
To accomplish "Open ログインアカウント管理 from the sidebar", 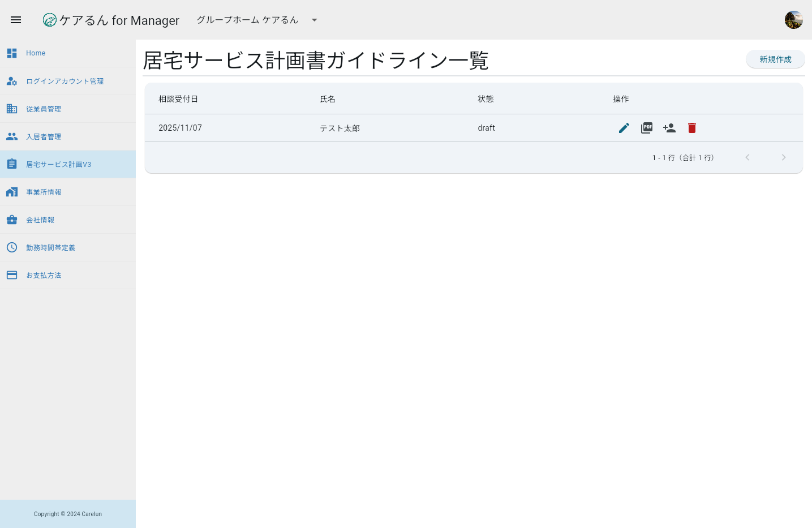I will coord(65,81).
